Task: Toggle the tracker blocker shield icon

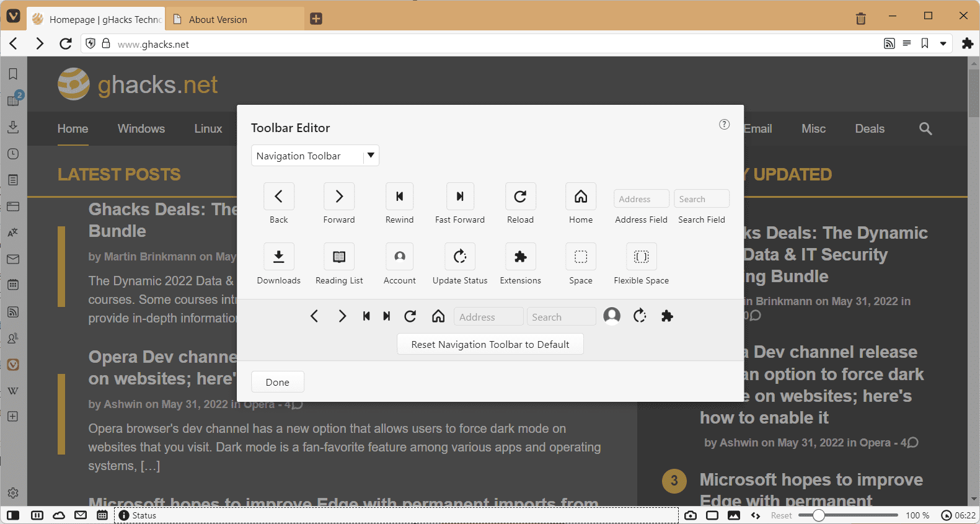Action: 90,43
